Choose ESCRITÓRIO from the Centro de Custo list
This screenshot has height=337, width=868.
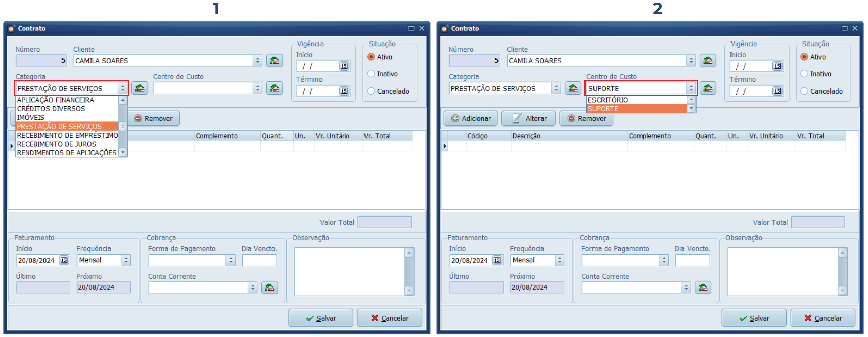coord(608,100)
